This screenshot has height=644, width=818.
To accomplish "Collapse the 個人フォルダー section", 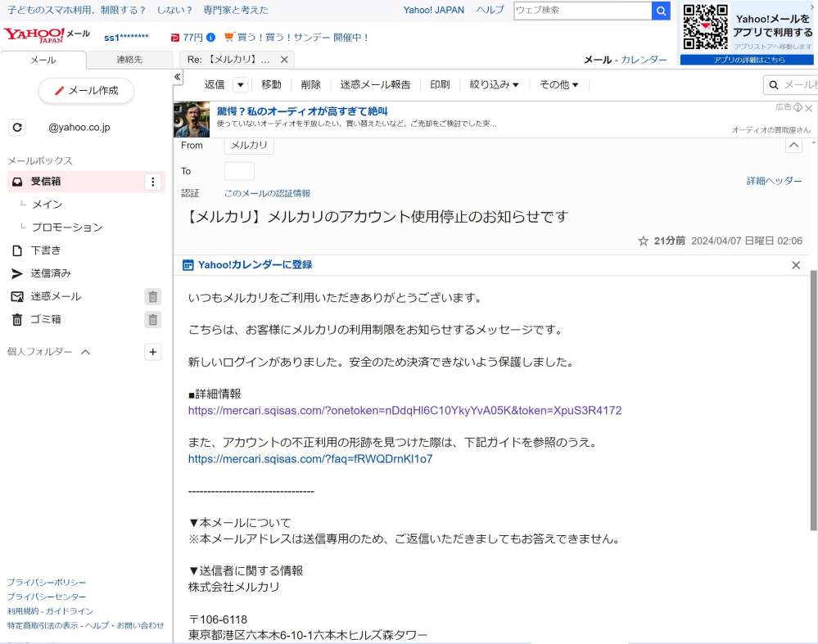I will pyautogui.click(x=85, y=352).
